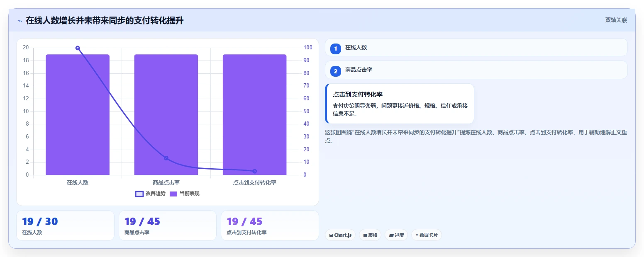Viewport: 644px width, 257px height.
Task: Click the purple bar for 在线人数
Action: pyautogui.click(x=78, y=114)
